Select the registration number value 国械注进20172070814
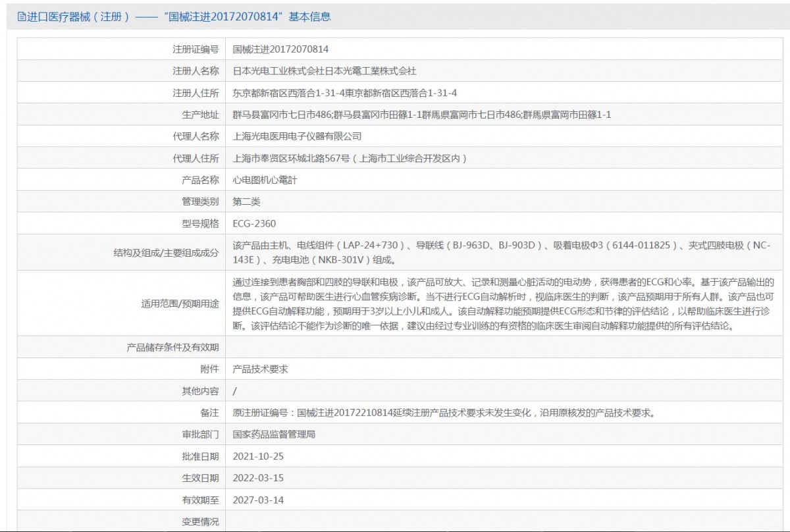Image resolution: width=790 pixels, height=532 pixels. click(x=280, y=49)
